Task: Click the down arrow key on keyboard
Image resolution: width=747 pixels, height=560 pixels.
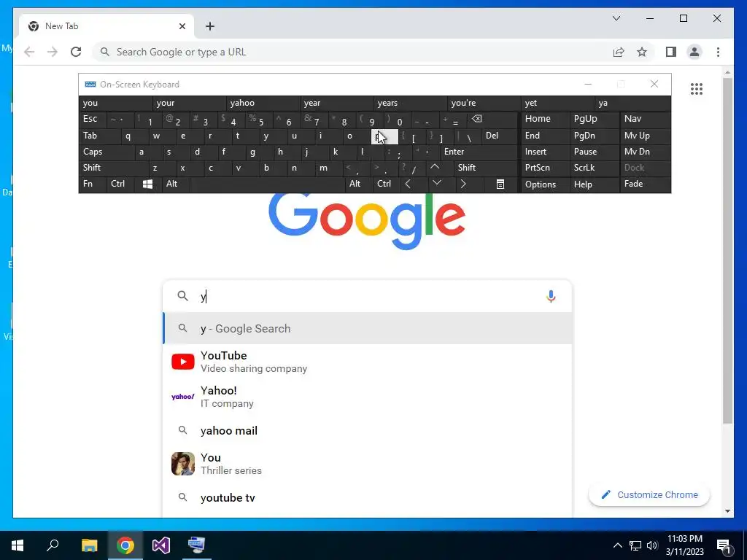Action: tap(436, 183)
